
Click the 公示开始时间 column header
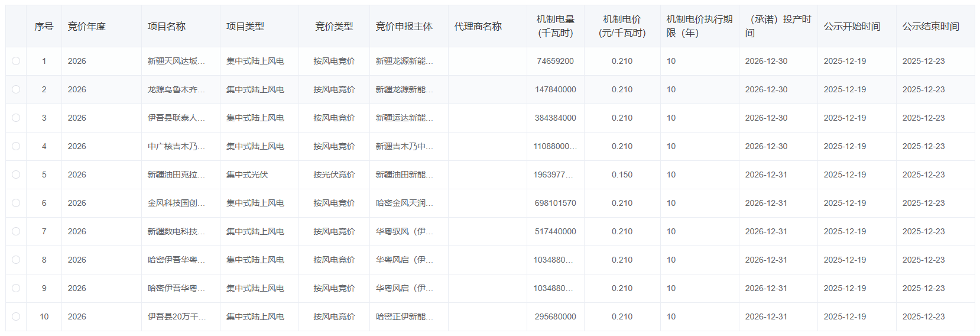click(852, 27)
